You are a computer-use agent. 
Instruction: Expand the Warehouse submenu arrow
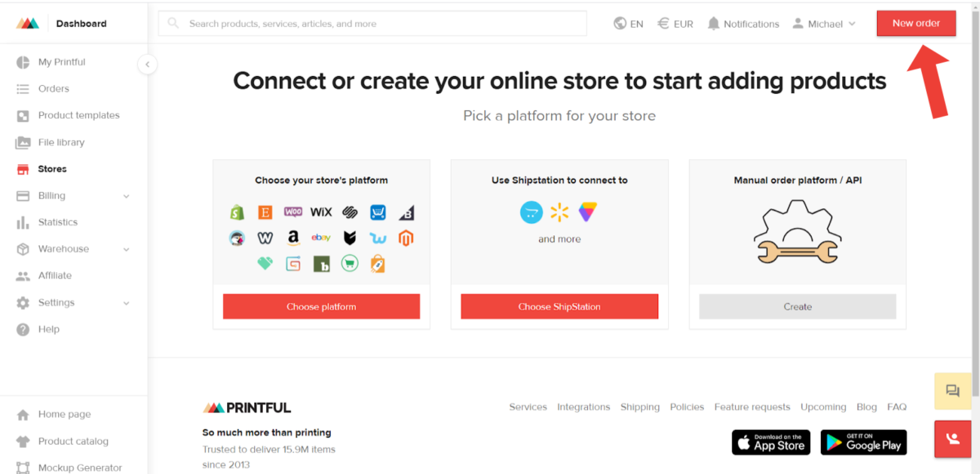pyautogui.click(x=127, y=249)
